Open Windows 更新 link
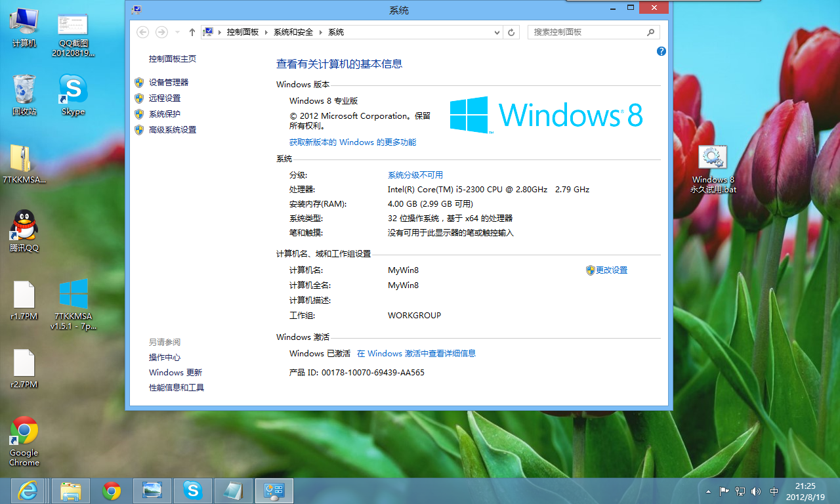This screenshot has width=840, height=504. click(x=175, y=372)
